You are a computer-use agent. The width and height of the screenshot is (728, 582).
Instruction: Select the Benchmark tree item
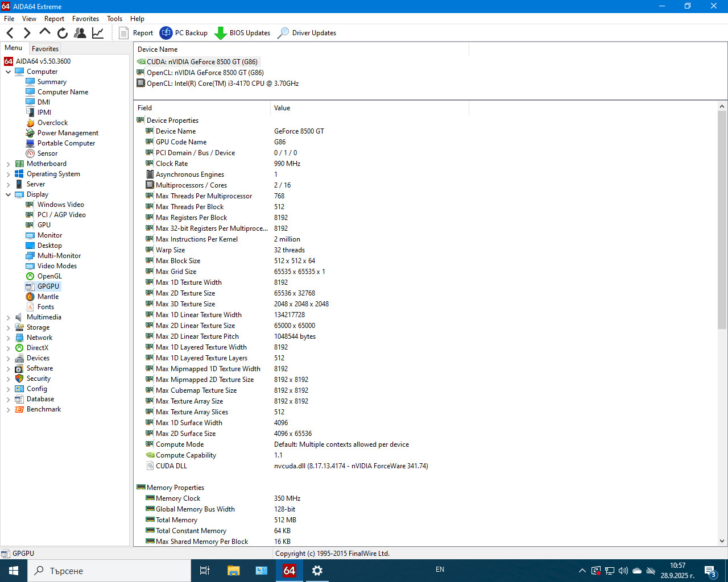tap(44, 409)
